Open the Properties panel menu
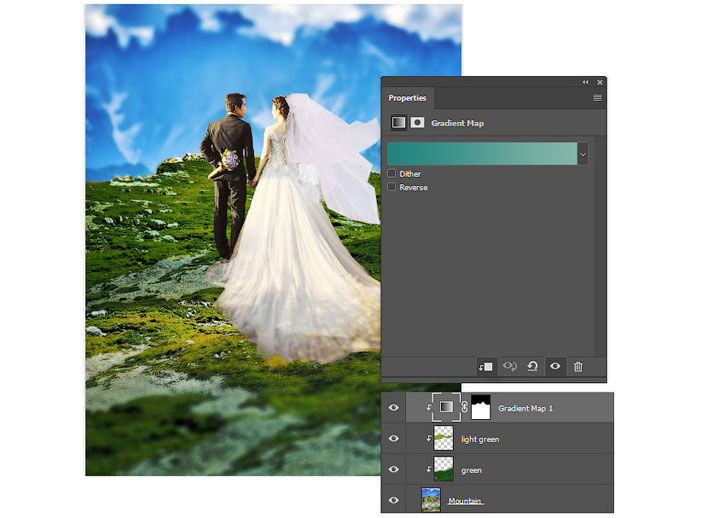The width and height of the screenshot is (725, 518). [x=597, y=98]
